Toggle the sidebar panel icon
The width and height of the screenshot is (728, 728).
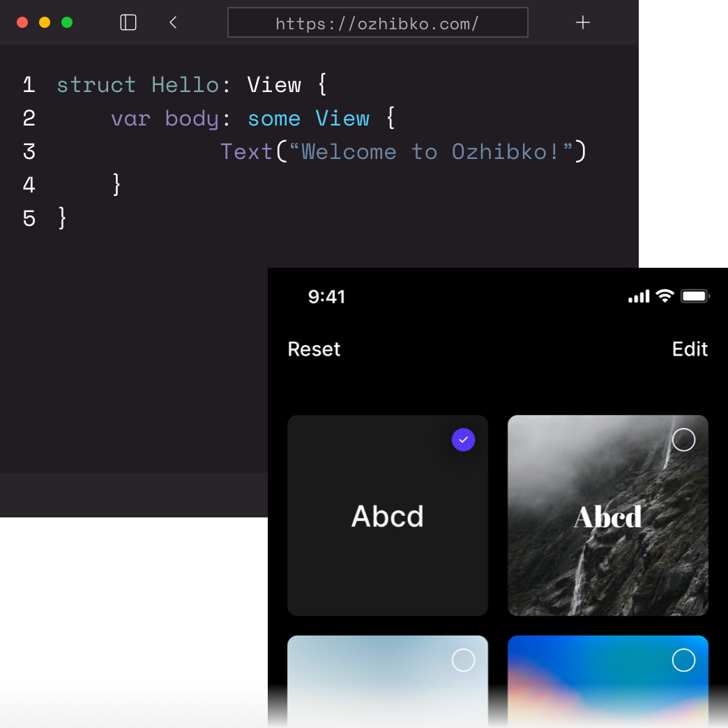[128, 22]
